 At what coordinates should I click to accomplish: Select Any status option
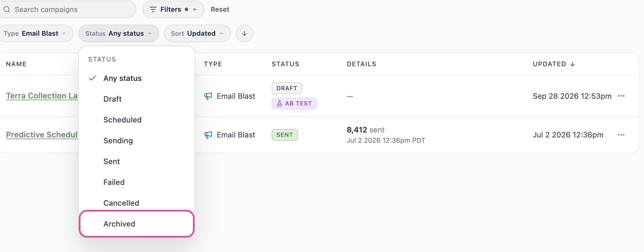point(137,78)
